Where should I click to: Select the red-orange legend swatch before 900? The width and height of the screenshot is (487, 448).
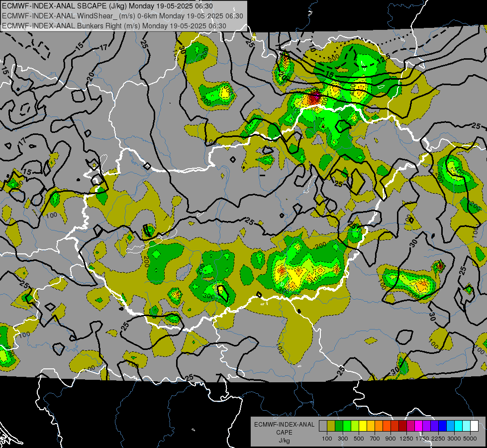click(x=387, y=426)
